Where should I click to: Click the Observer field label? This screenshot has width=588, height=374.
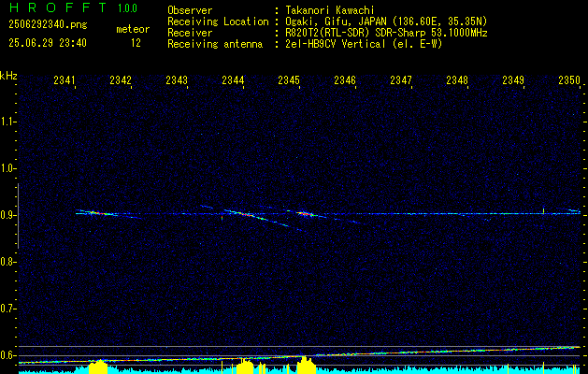(190, 10)
